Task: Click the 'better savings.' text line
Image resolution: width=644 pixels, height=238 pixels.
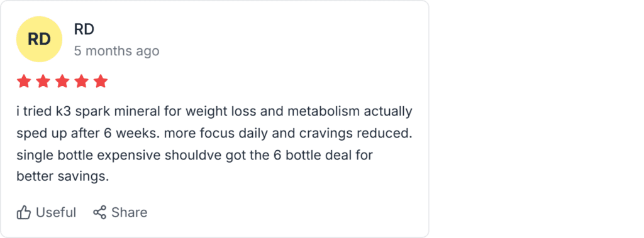Action: pos(63,176)
